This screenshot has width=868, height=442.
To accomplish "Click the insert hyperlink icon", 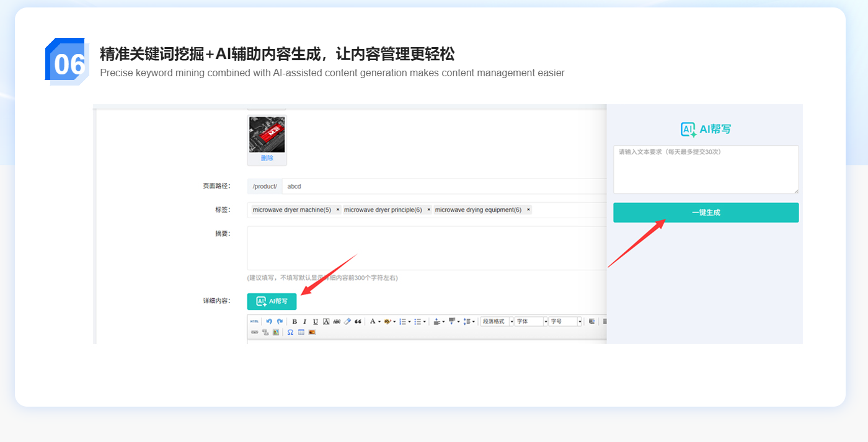I will [254, 332].
